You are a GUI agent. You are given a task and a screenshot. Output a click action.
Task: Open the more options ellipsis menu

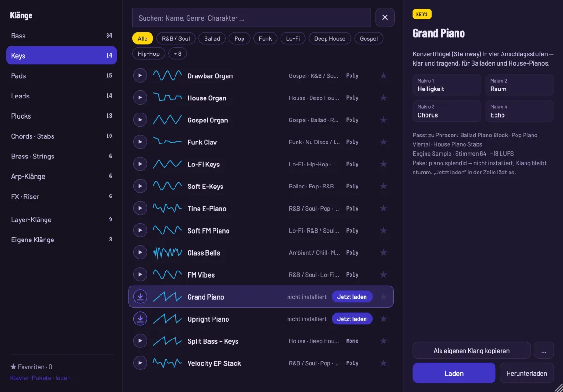[x=544, y=350]
